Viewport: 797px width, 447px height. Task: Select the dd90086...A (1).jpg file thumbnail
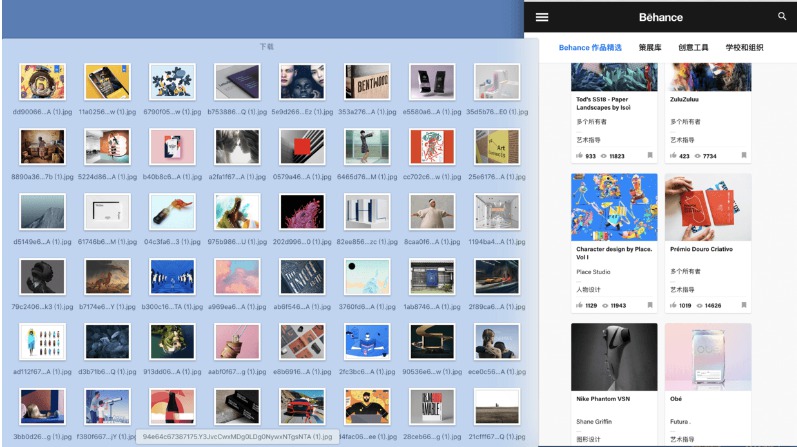click(43, 81)
